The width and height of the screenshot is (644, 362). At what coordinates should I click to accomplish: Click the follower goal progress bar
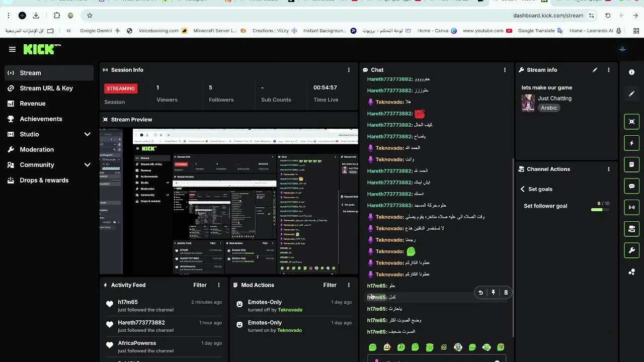click(x=600, y=210)
